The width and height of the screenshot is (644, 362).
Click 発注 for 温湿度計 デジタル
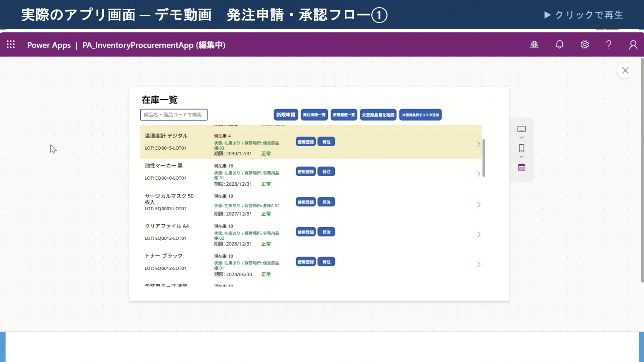point(326,142)
